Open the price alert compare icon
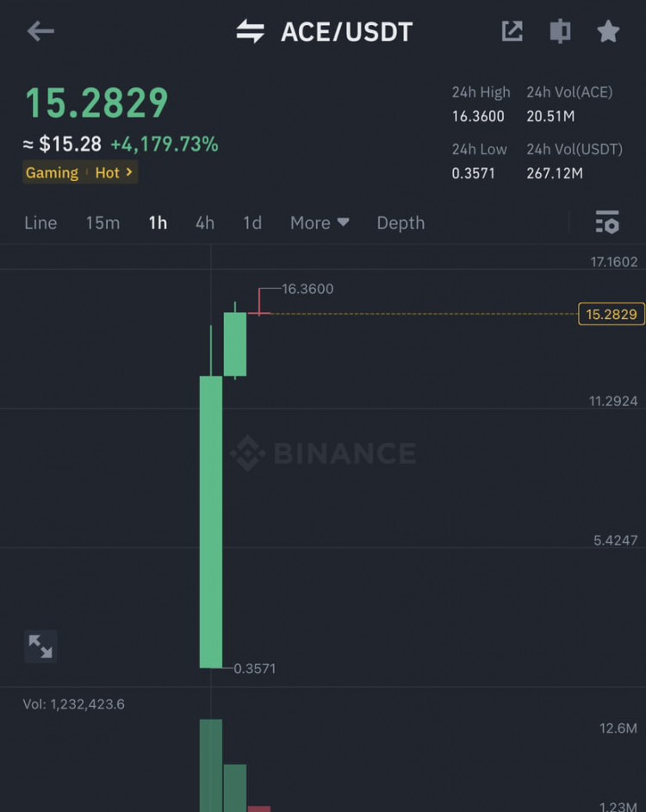This screenshot has width=646, height=812. point(560,31)
